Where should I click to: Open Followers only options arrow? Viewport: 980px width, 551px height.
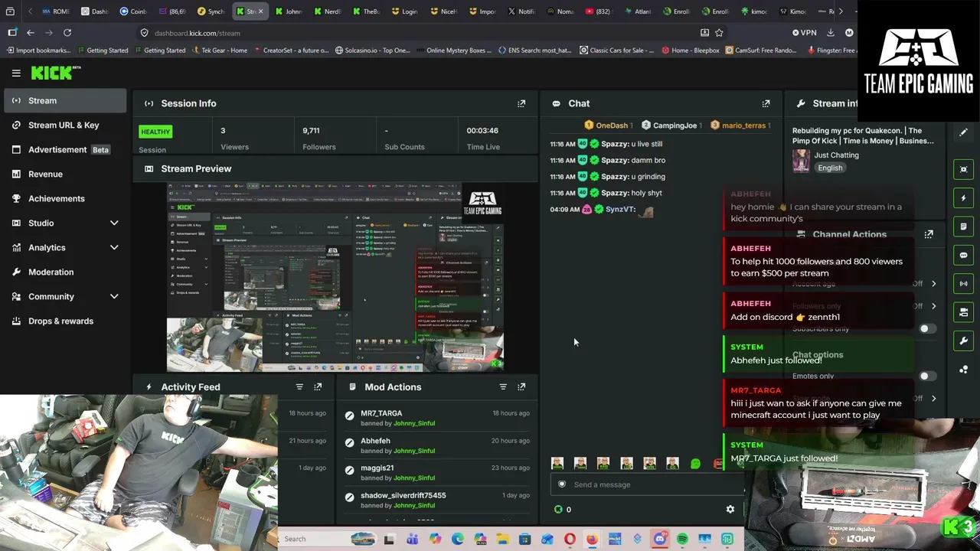[933, 306]
